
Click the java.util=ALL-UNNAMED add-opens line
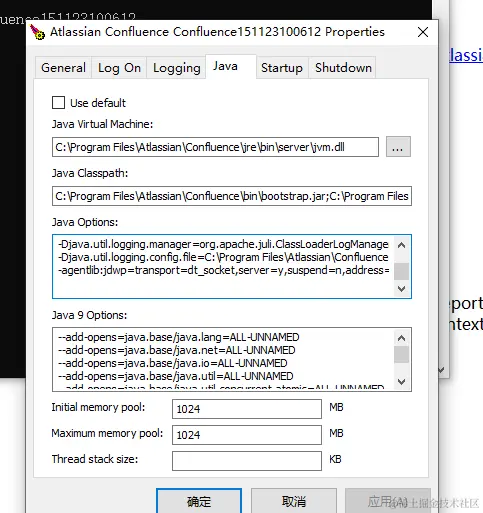coord(176,376)
